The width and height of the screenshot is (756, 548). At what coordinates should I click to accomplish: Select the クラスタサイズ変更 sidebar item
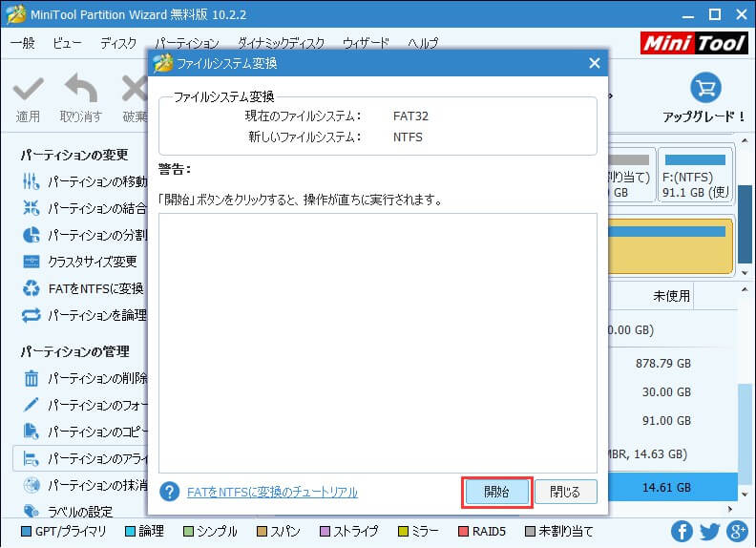[x=92, y=262]
